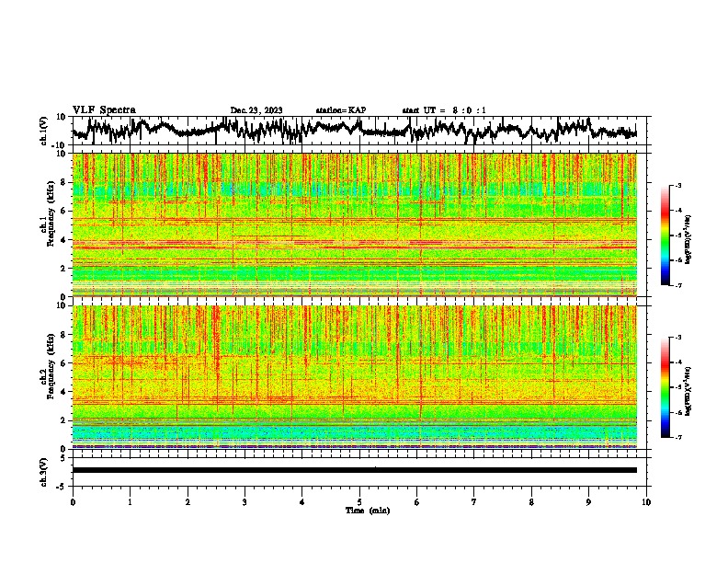Click the "5" tick on the ch.3(V) axis
This screenshot has width=728, height=563.
(64, 458)
